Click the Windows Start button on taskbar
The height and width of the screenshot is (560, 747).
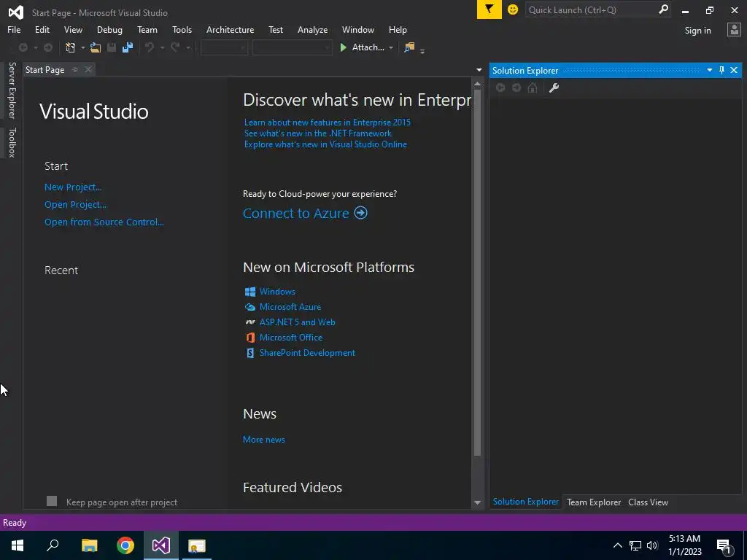pos(18,545)
